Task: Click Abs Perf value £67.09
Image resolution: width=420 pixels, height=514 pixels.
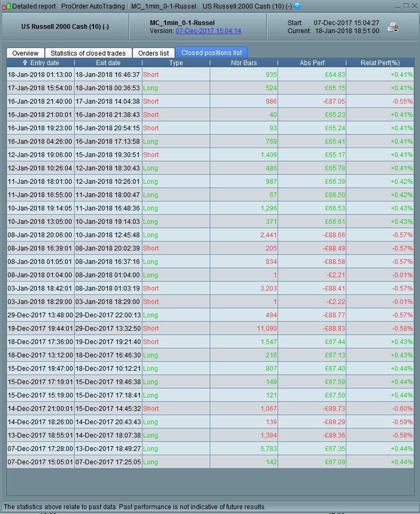Action: [x=335, y=462]
